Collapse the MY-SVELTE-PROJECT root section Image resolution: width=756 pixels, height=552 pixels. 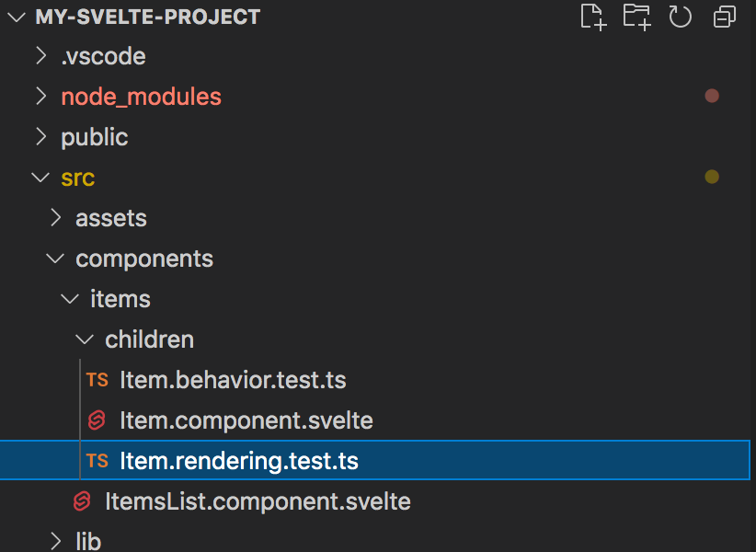point(17,17)
